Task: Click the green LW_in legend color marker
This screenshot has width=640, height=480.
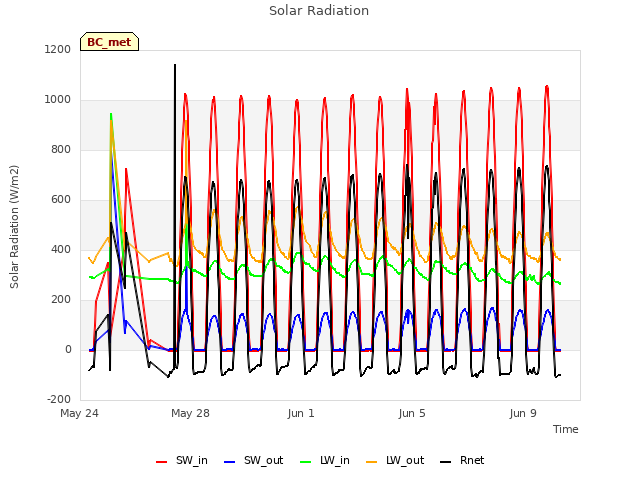Action: pyautogui.click(x=306, y=462)
